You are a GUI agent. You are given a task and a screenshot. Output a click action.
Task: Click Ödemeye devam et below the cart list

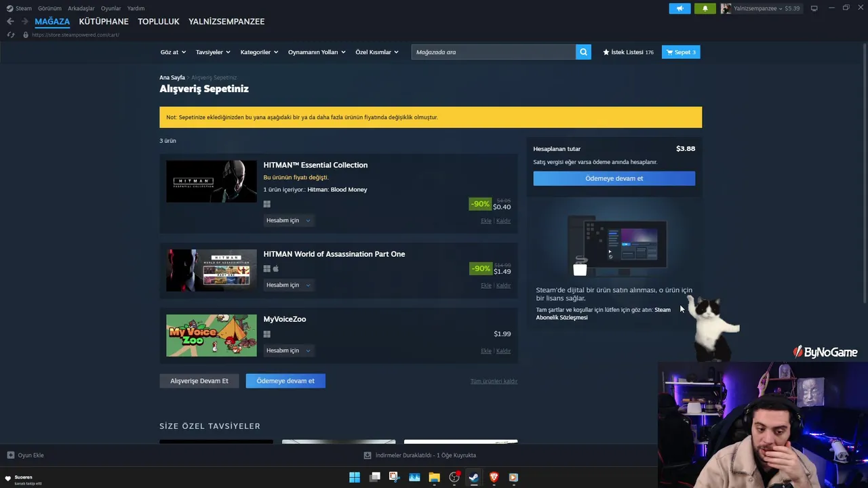285,381
